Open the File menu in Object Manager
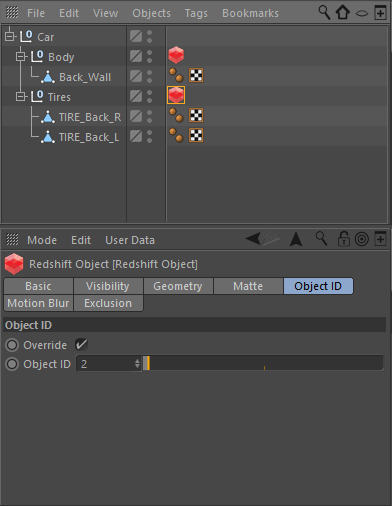Image resolution: width=392 pixels, height=506 pixels. [x=36, y=13]
